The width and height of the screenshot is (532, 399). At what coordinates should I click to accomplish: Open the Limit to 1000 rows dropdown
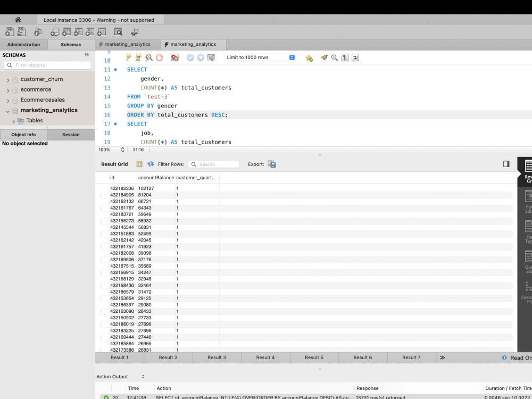(x=260, y=57)
